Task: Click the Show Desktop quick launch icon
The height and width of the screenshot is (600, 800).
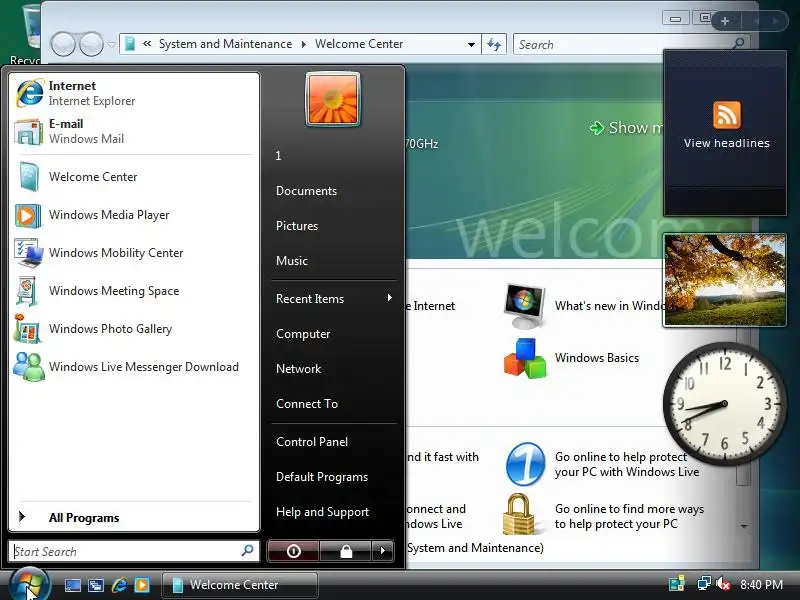Action: click(x=72, y=585)
